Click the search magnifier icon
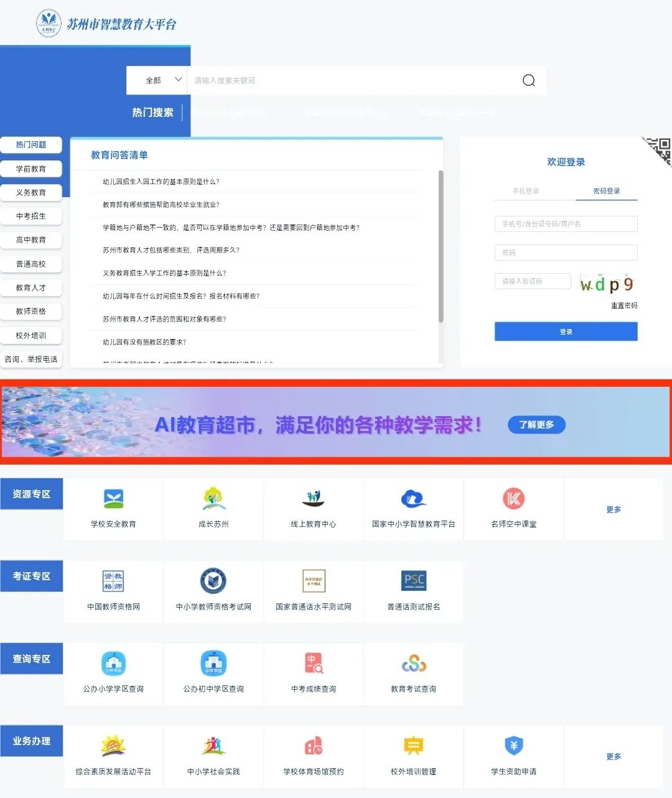The image size is (672, 798). pos(528,80)
